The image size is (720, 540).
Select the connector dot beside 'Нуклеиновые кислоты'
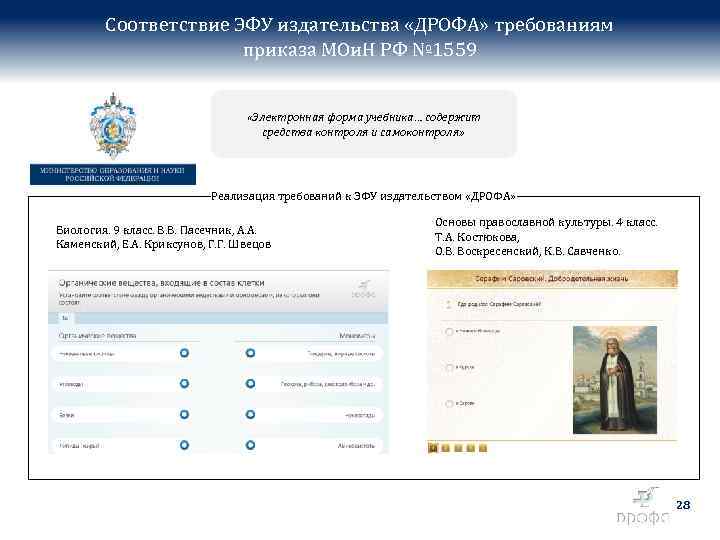pos(184,353)
